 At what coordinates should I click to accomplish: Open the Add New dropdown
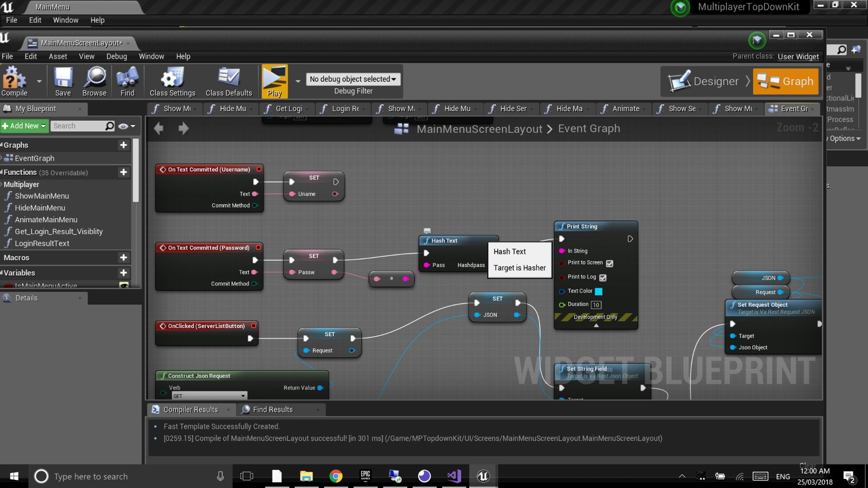(24, 126)
